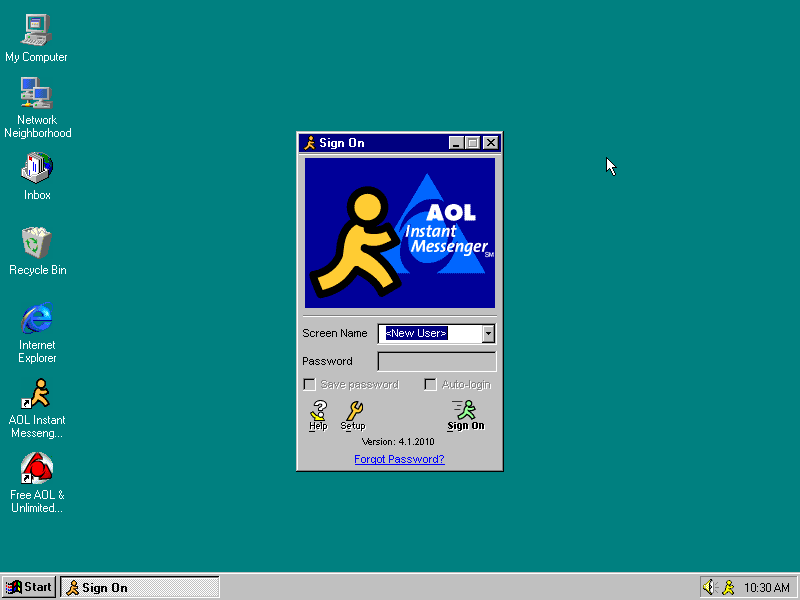Click the AIM icon in Sign On title bar

pyautogui.click(x=310, y=143)
